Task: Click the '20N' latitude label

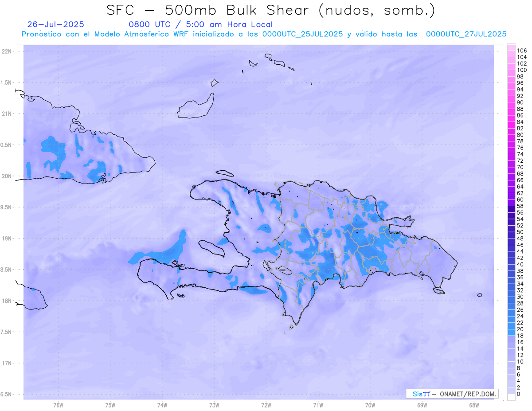Action: pyautogui.click(x=7, y=176)
